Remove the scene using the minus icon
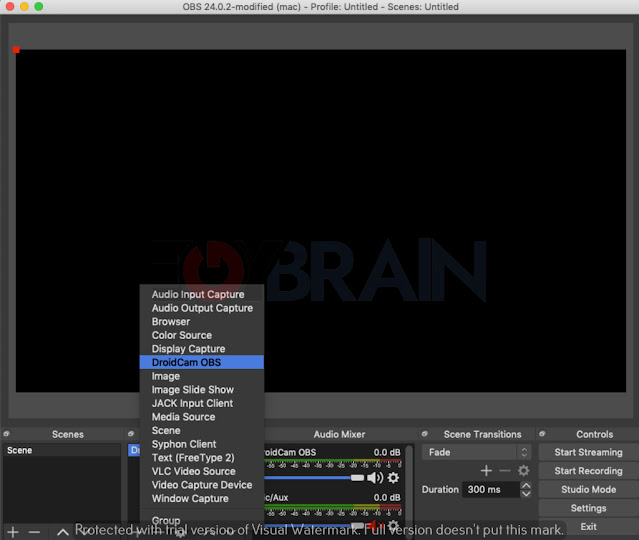639x540 pixels. point(34,531)
